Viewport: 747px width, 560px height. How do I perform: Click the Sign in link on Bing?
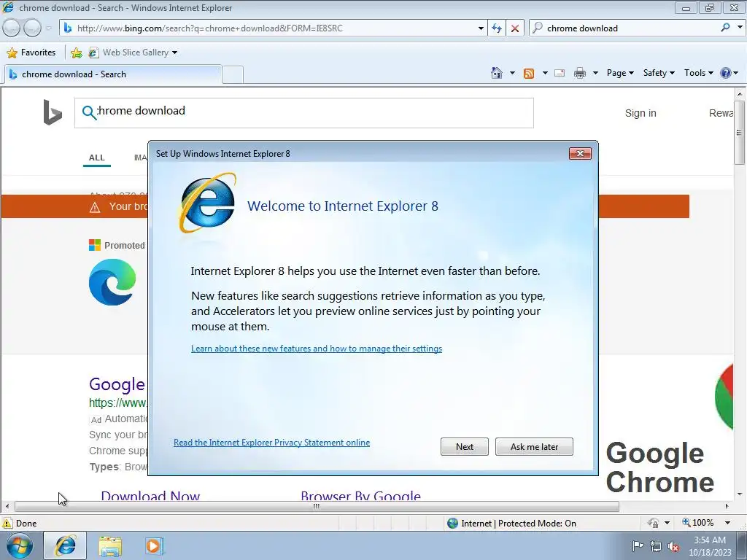click(x=640, y=113)
